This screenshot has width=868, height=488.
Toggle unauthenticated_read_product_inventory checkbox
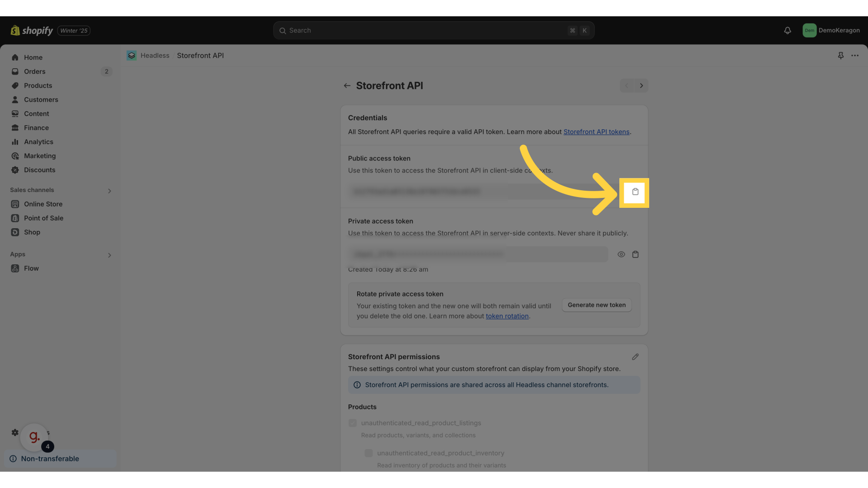[368, 453]
